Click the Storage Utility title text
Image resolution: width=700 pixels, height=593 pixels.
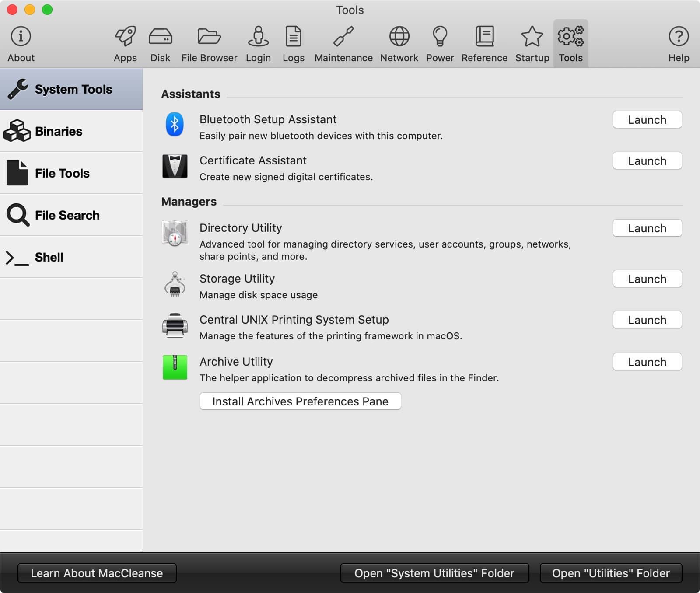coord(237,279)
